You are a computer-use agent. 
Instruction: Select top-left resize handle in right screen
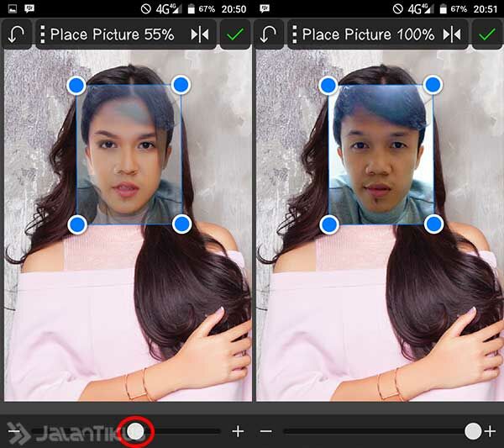click(328, 86)
